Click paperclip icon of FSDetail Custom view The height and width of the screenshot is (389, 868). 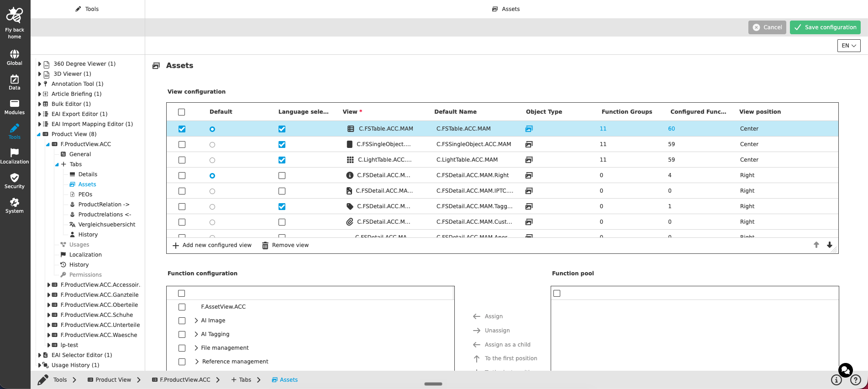(350, 222)
